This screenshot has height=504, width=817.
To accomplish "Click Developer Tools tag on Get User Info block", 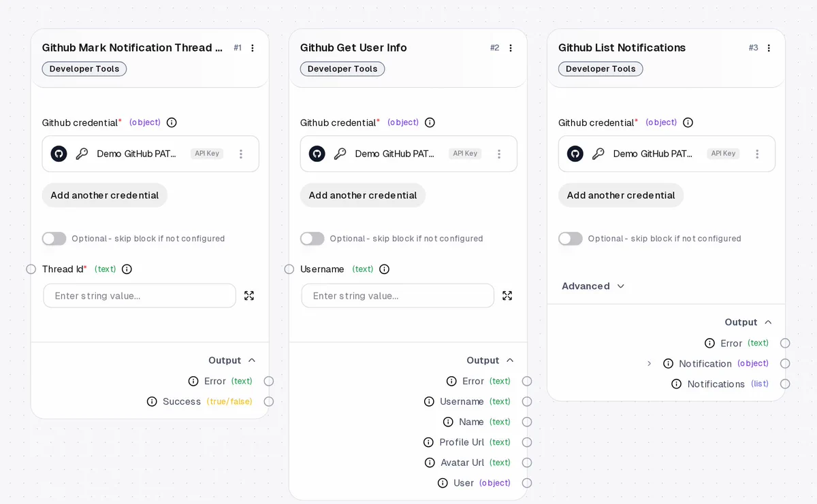I will (342, 69).
